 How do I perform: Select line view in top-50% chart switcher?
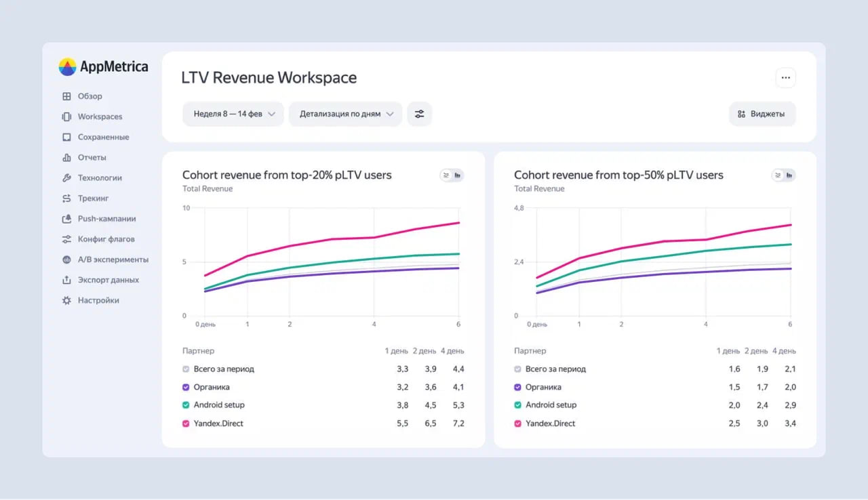(x=778, y=175)
